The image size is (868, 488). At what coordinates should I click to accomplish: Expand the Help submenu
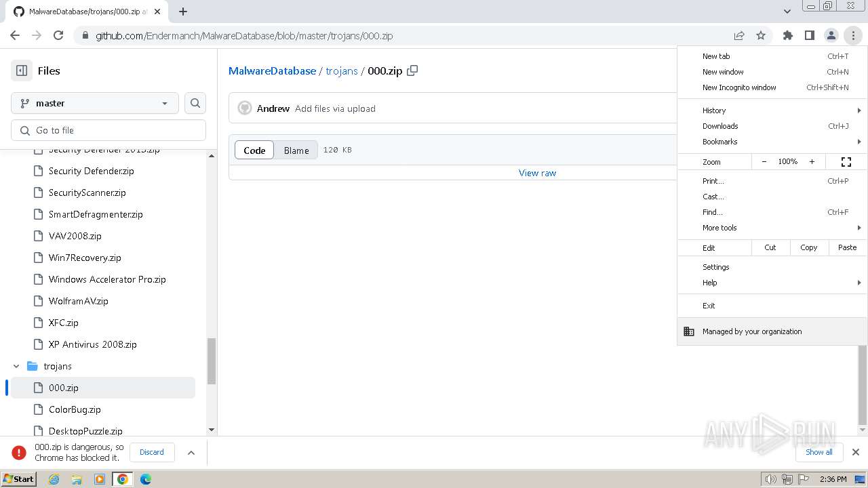(772, 283)
